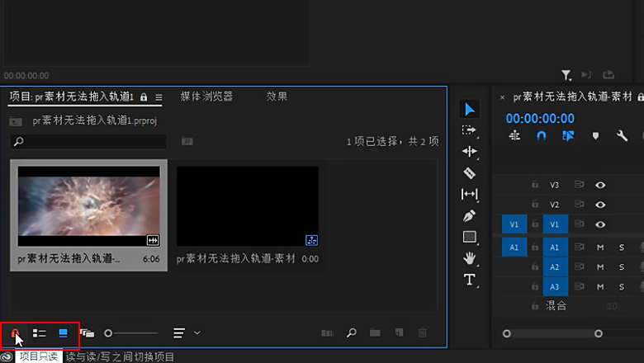Solo audio track A2
Image resolution: width=644 pixels, height=363 pixels.
pos(622,267)
